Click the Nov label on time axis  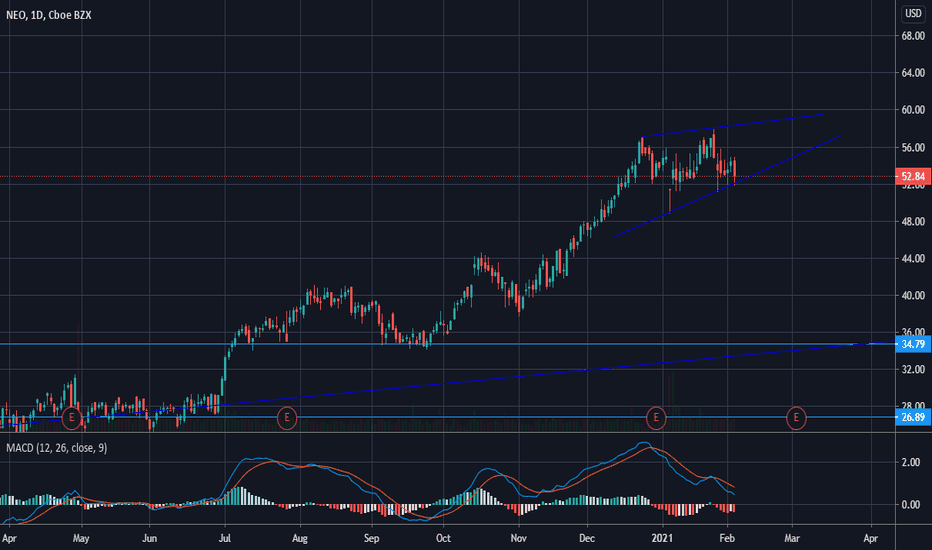518,538
